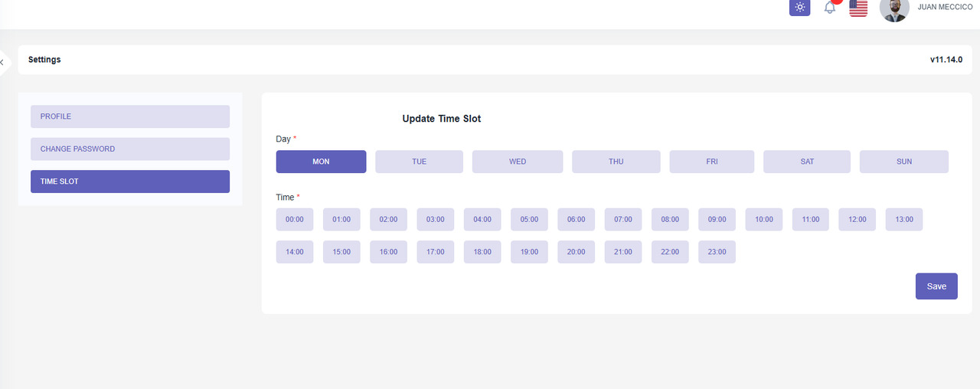Enable the 23:00 time slot

pyautogui.click(x=717, y=252)
